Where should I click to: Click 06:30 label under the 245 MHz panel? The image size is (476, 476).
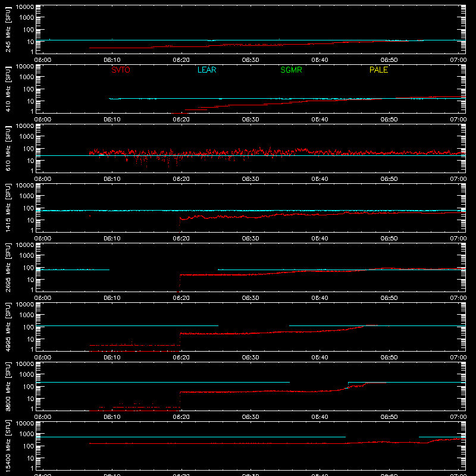pos(250,60)
